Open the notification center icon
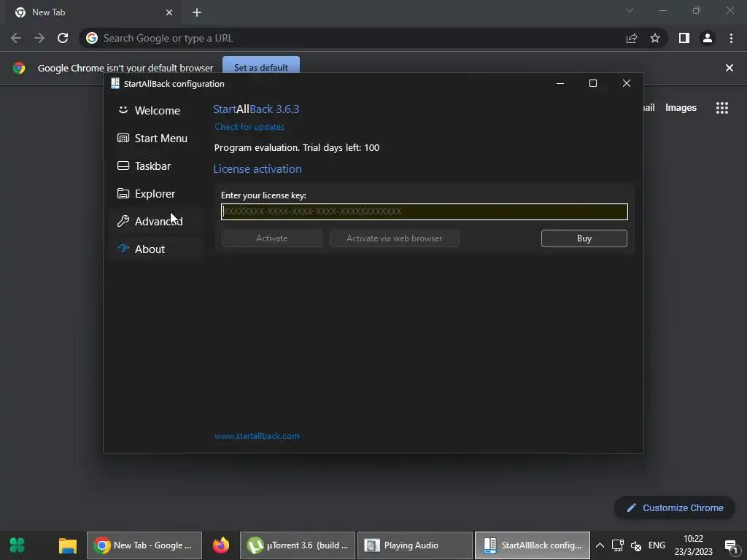Viewport: 747px width, 560px height. tap(731, 545)
